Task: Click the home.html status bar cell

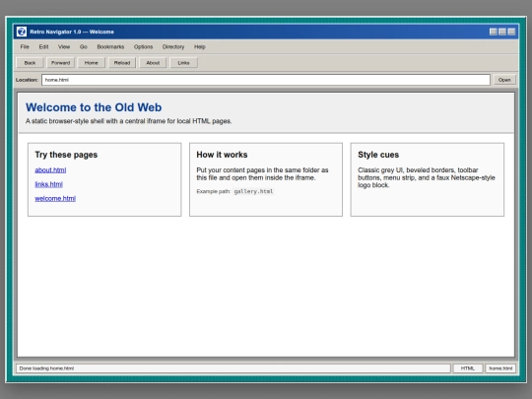Action: coord(500,368)
